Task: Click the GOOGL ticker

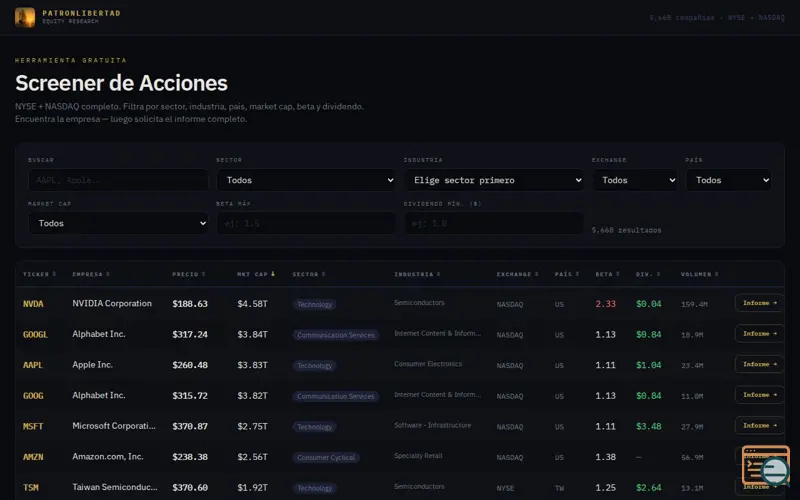Action: coord(35,335)
